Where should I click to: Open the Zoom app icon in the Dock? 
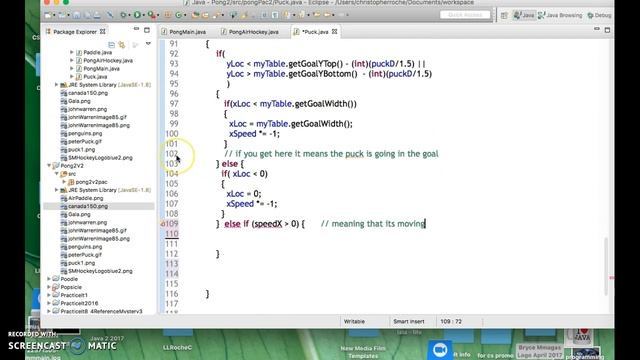pos(440,350)
